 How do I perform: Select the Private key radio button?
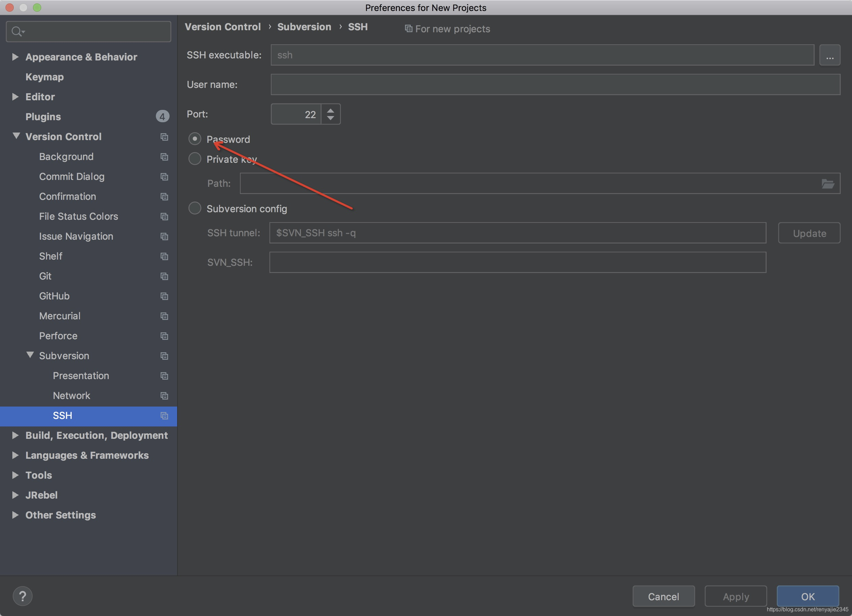pyautogui.click(x=195, y=159)
